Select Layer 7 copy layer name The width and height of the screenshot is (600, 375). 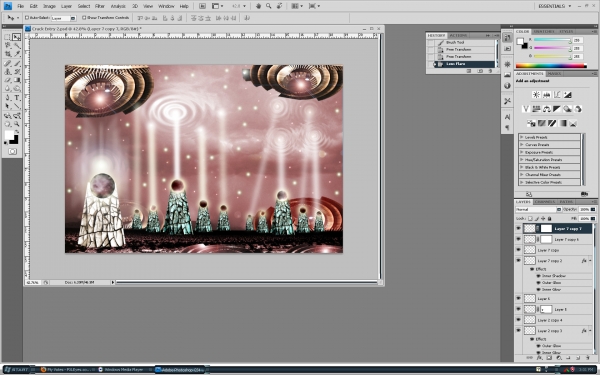pos(548,250)
